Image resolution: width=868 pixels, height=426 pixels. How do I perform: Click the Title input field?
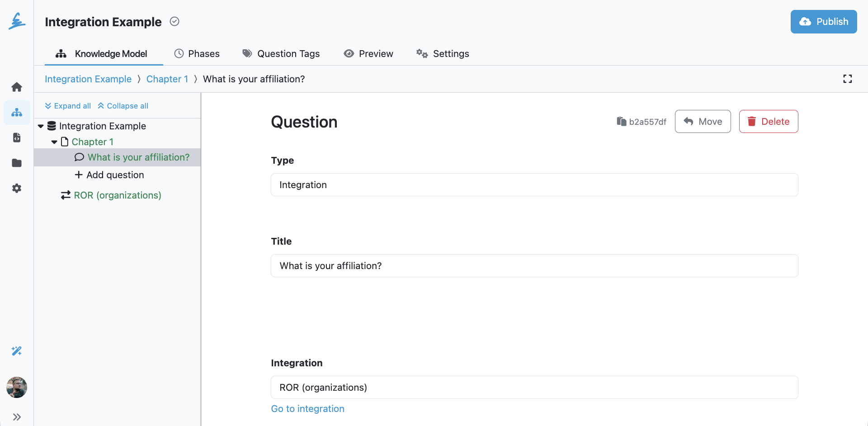tap(534, 265)
